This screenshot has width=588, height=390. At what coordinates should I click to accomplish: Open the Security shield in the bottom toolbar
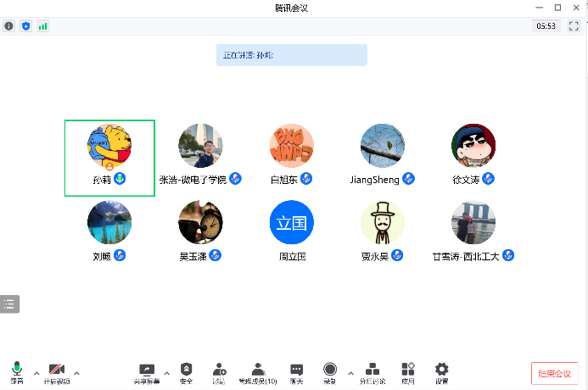click(186, 370)
